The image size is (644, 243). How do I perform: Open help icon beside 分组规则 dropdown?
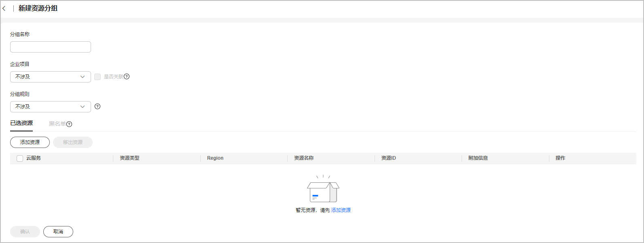coord(97,106)
